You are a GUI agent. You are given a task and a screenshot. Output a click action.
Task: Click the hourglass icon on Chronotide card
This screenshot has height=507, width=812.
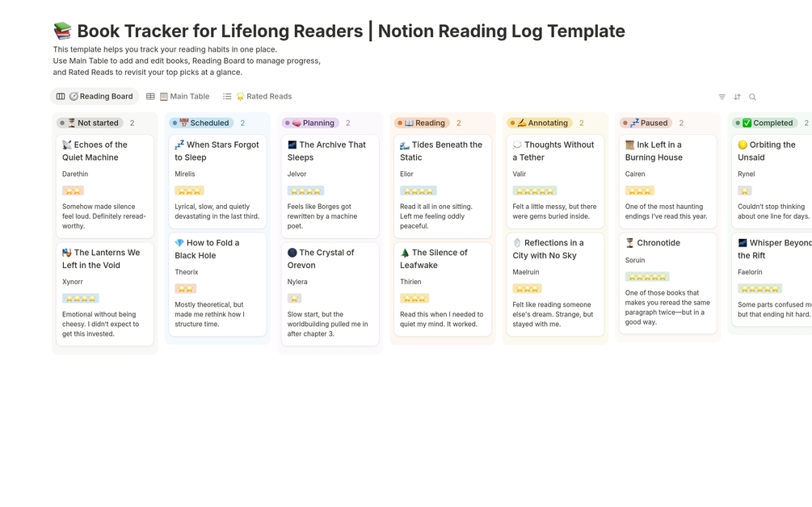click(630, 243)
